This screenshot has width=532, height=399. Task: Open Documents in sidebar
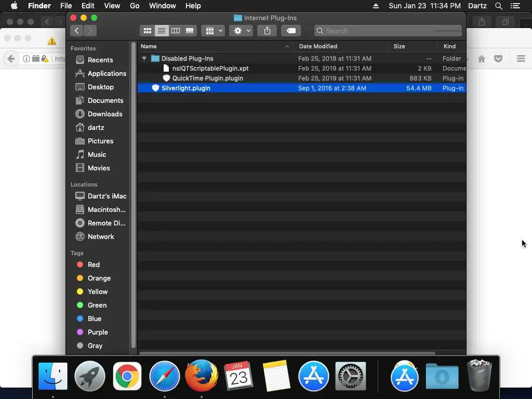click(98, 101)
